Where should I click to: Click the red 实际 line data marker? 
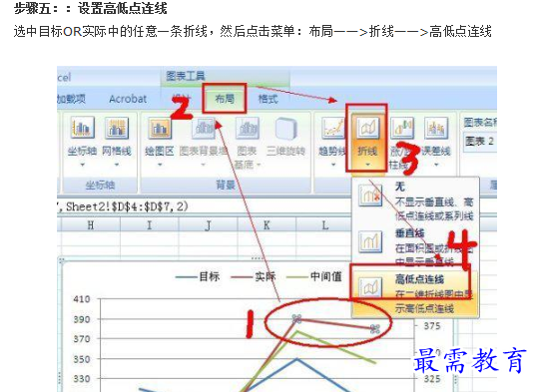(296, 319)
